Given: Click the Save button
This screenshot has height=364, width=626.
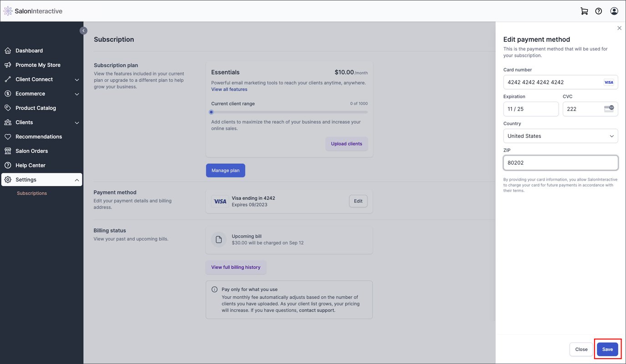Looking at the screenshot, I should tap(607, 349).
